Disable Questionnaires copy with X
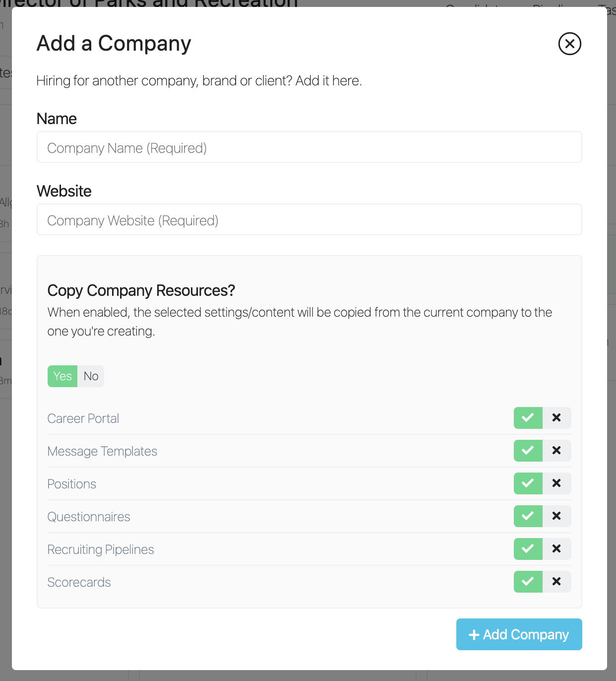The image size is (616, 681). point(556,516)
